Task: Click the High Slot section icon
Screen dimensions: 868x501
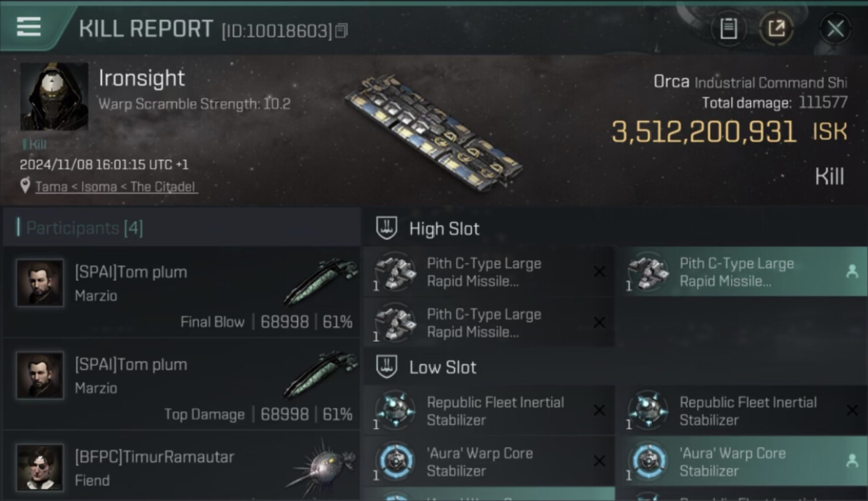Action: tap(387, 228)
